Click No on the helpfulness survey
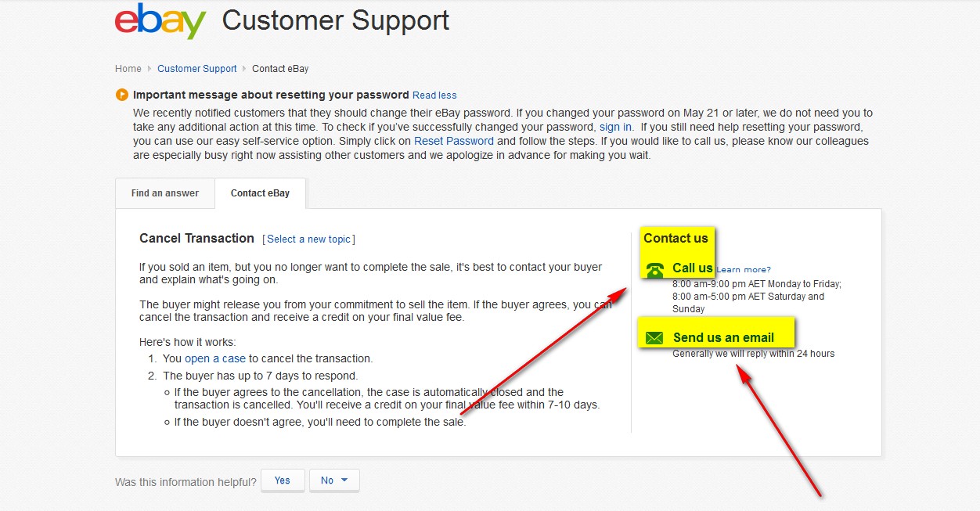Image resolution: width=980 pixels, height=511 pixels. 329,480
